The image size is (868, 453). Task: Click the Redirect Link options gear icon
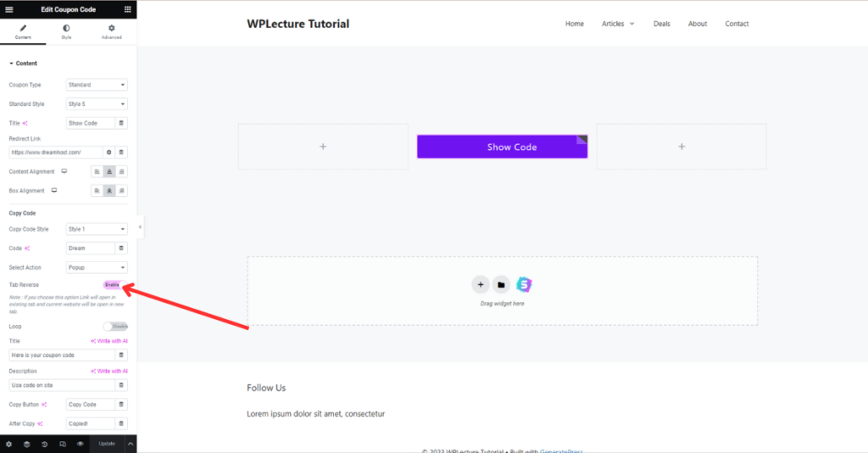tap(109, 153)
